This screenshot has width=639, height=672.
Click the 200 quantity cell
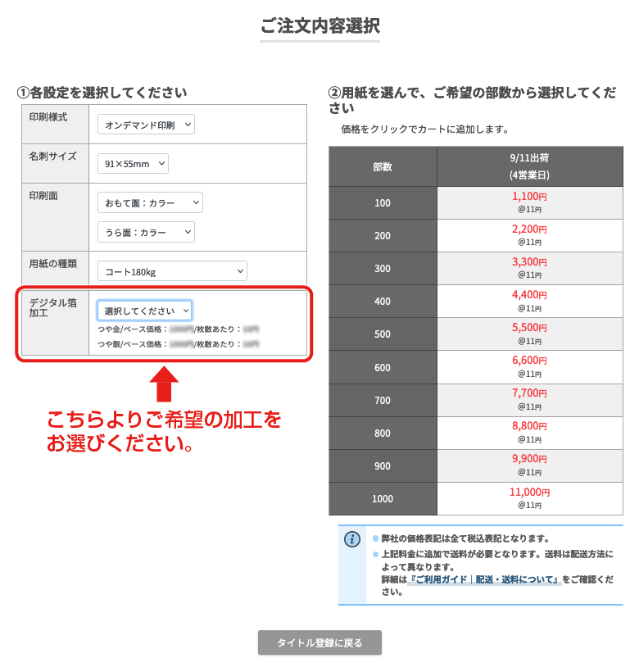(x=383, y=236)
